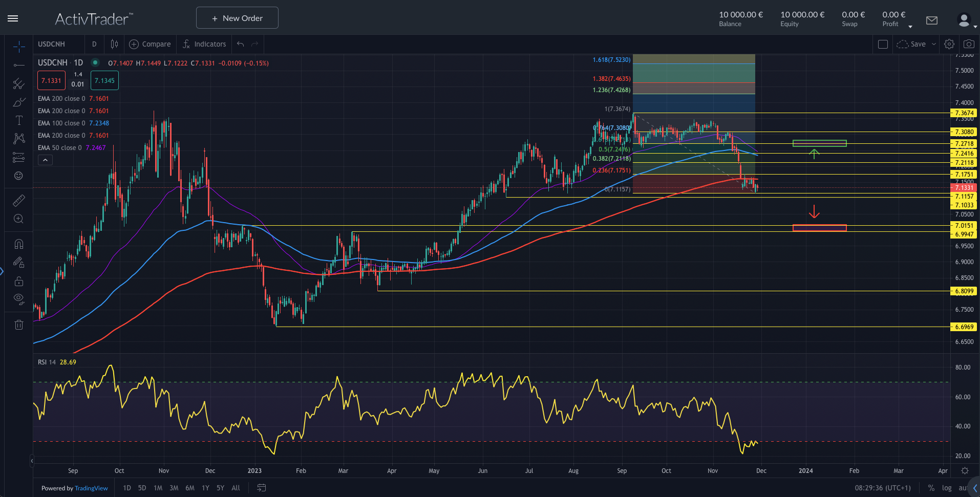This screenshot has height=497, width=980.
Task: Select the emoji sticker tool
Action: (18, 176)
